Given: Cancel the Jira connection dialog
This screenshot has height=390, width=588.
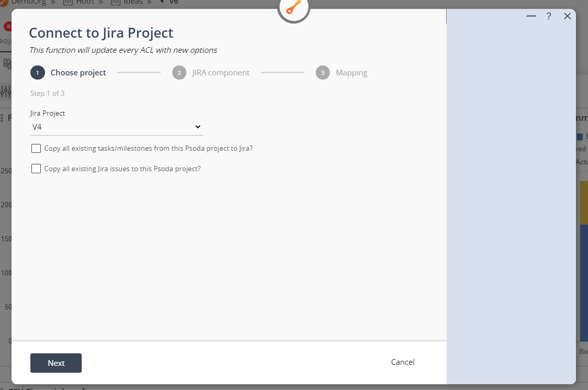Looking at the screenshot, I should click(403, 362).
